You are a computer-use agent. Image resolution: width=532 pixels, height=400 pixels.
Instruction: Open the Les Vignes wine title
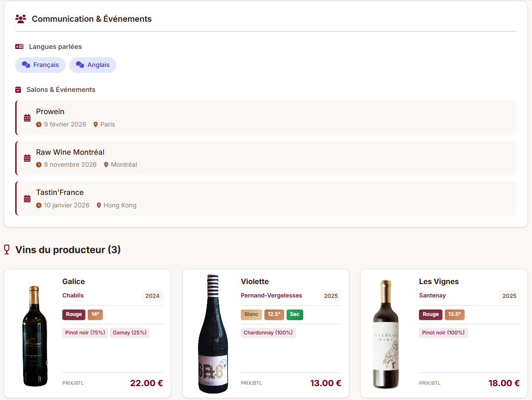click(439, 281)
